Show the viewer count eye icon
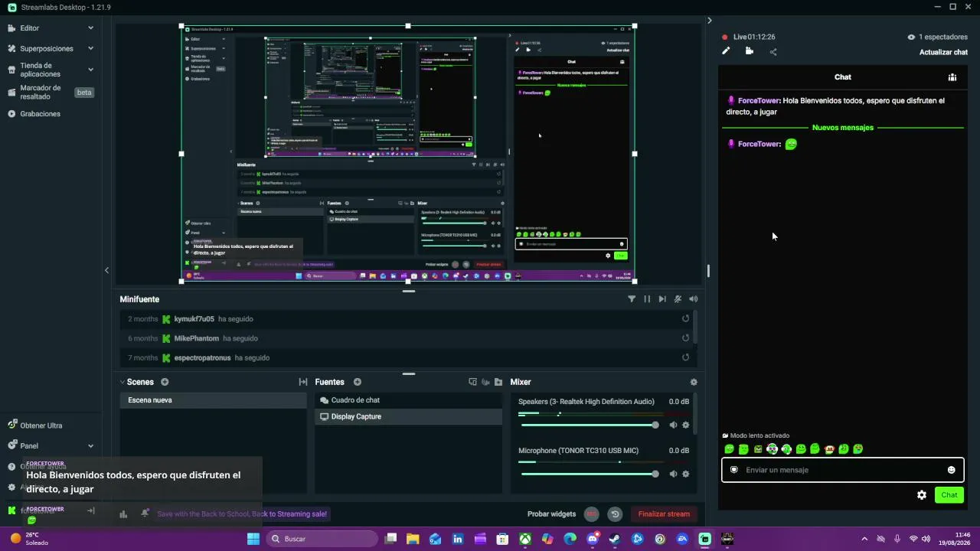The width and height of the screenshot is (980, 551). [x=911, y=37]
